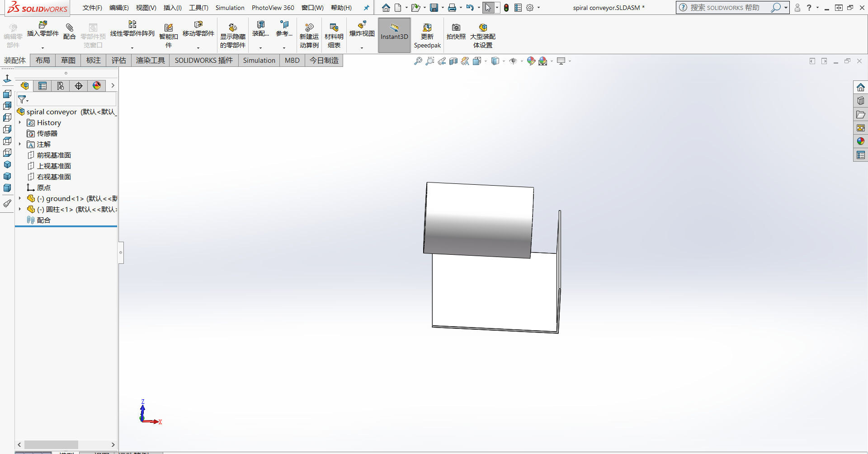The image size is (868, 454).
Task: Click Zoom to Area icon in view toolbar
Action: coord(430,61)
